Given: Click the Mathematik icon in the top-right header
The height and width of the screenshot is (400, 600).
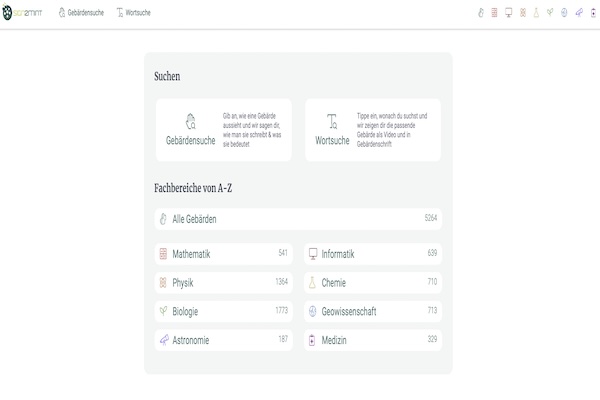Looking at the screenshot, I should click(x=494, y=13).
